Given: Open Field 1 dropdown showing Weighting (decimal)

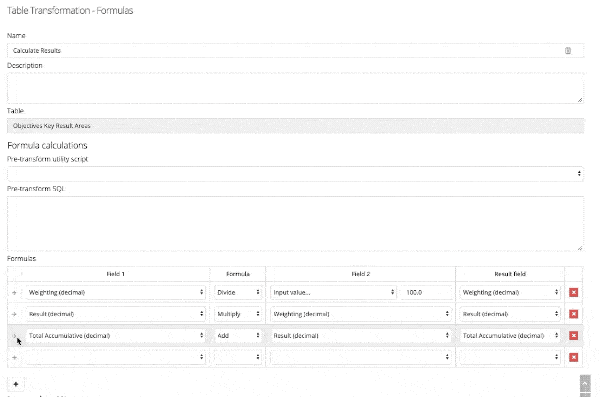Looking at the screenshot, I should coord(116,292).
